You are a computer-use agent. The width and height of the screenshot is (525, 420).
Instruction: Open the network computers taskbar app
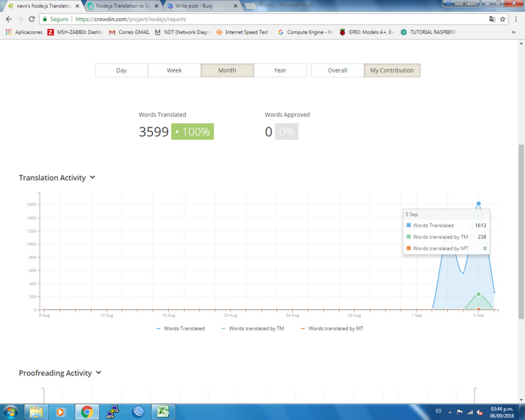click(113, 412)
